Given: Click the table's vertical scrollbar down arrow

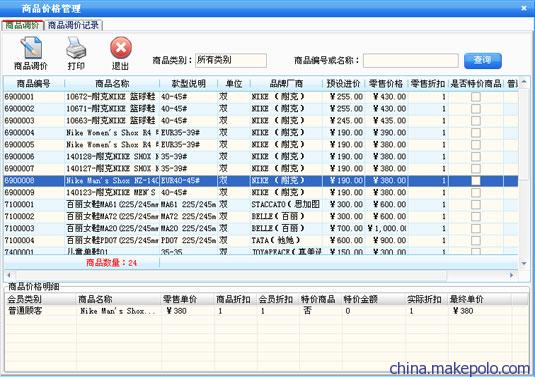Looking at the screenshot, I should point(524,263).
